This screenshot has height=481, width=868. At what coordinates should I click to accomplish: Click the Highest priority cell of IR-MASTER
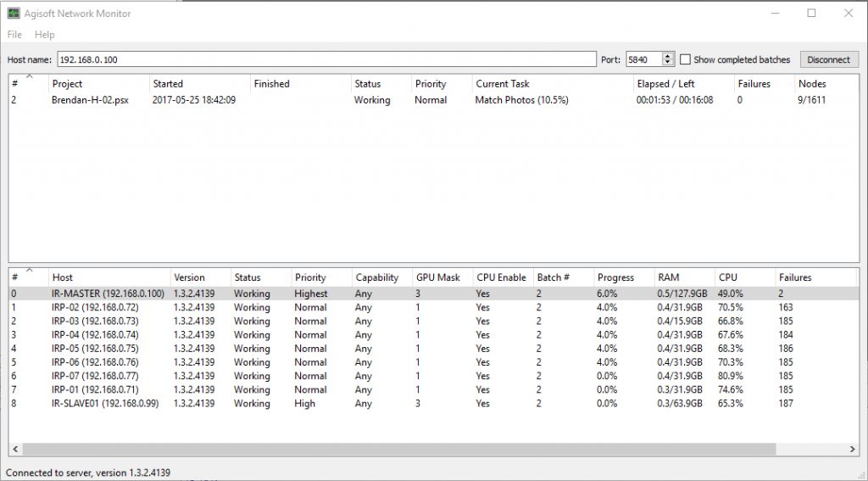pos(310,294)
